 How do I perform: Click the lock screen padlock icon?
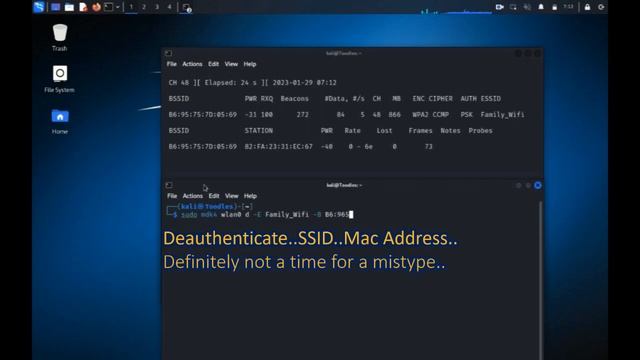[x=587, y=7]
